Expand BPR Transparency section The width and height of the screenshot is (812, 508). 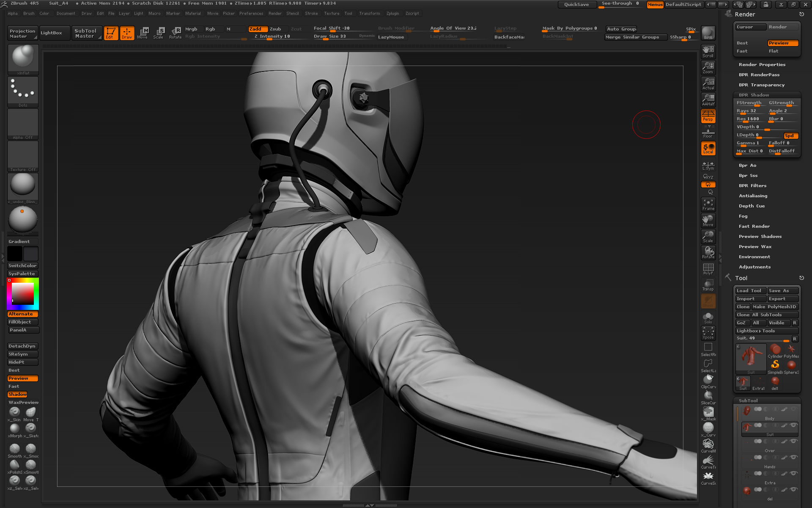762,85
